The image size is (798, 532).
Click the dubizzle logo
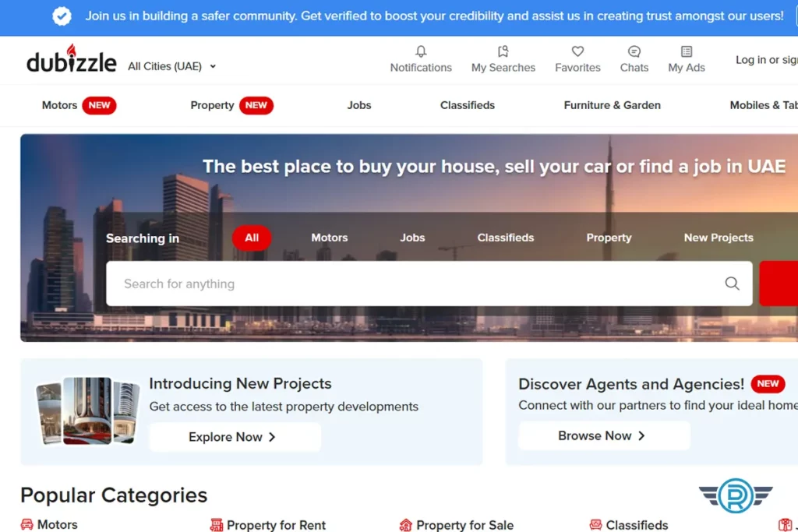71,59
